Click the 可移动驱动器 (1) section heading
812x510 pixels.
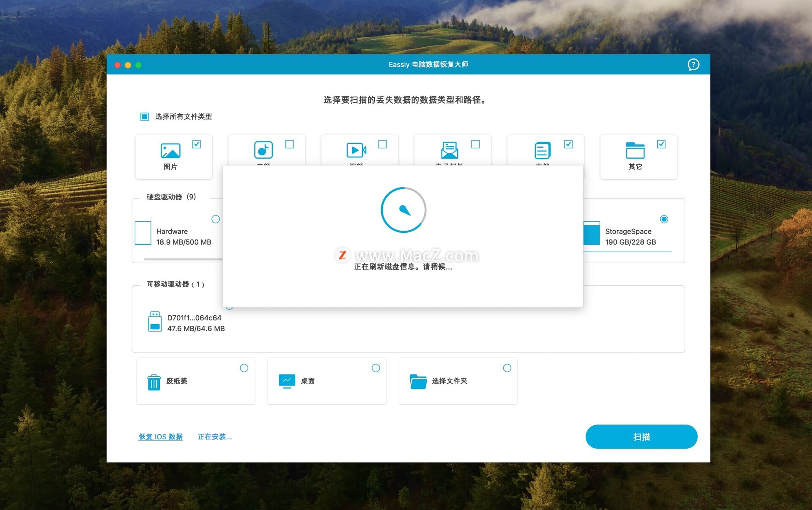tap(176, 284)
